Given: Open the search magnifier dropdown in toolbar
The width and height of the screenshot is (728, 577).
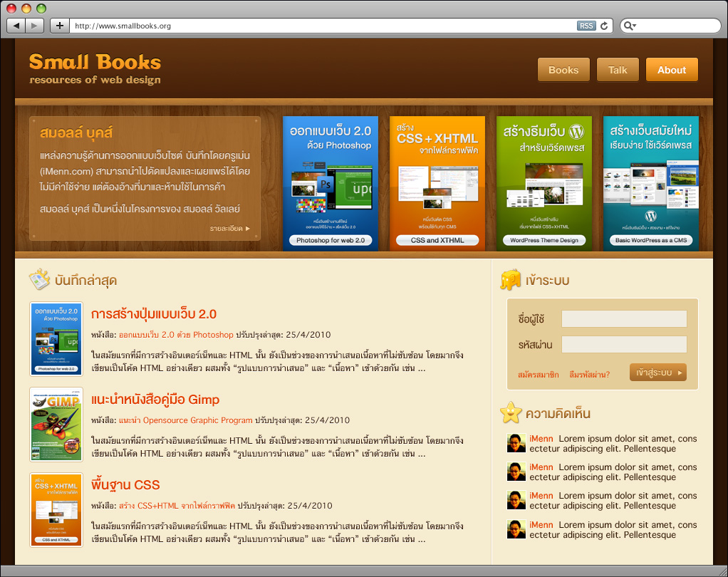Looking at the screenshot, I should [x=630, y=26].
